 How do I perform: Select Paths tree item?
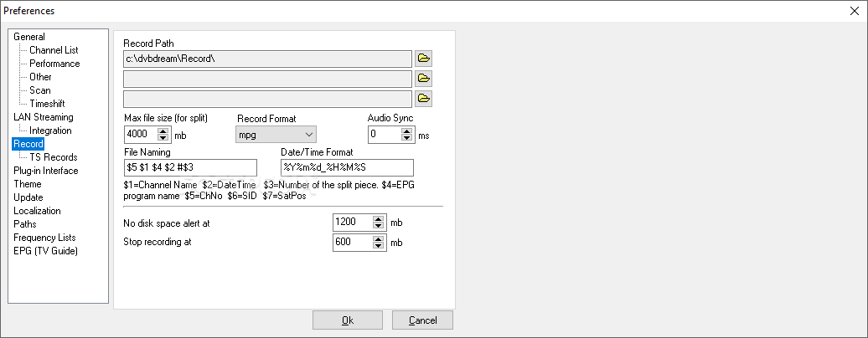pos(25,224)
